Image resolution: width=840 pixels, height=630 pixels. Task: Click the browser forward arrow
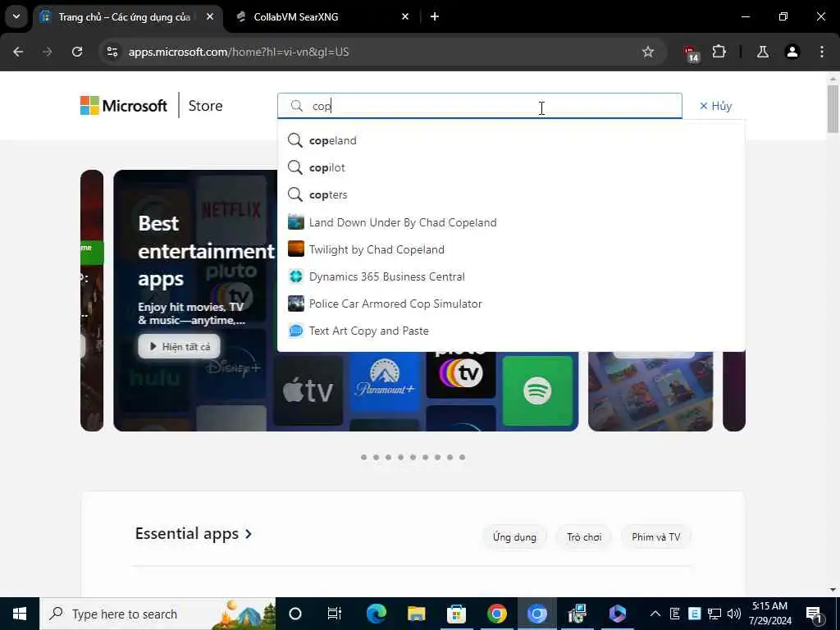(x=48, y=52)
